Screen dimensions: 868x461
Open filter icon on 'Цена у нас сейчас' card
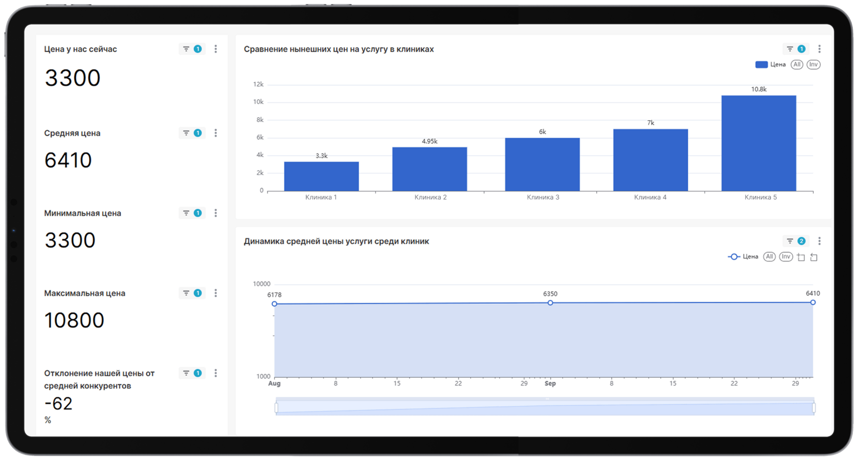[186, 49]
